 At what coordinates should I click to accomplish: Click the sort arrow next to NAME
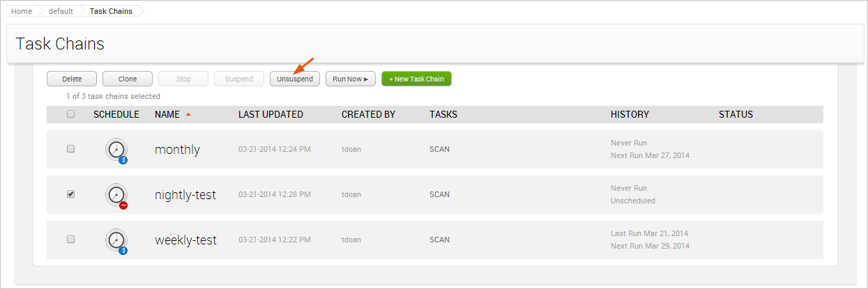(188, 115)
